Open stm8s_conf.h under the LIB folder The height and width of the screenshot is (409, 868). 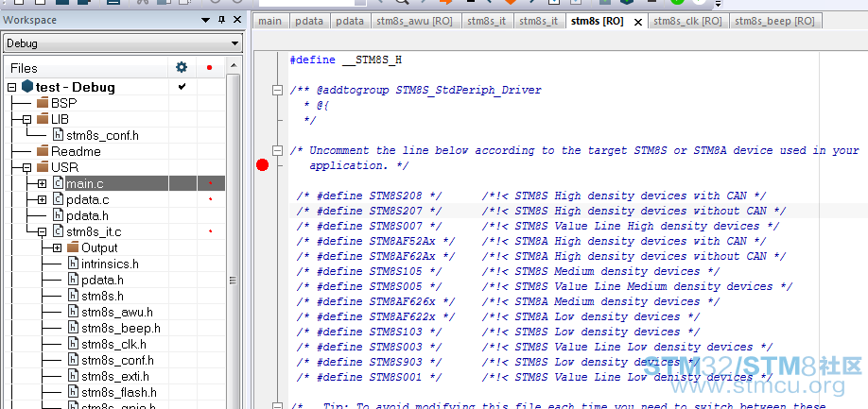[x=102, y=135]
